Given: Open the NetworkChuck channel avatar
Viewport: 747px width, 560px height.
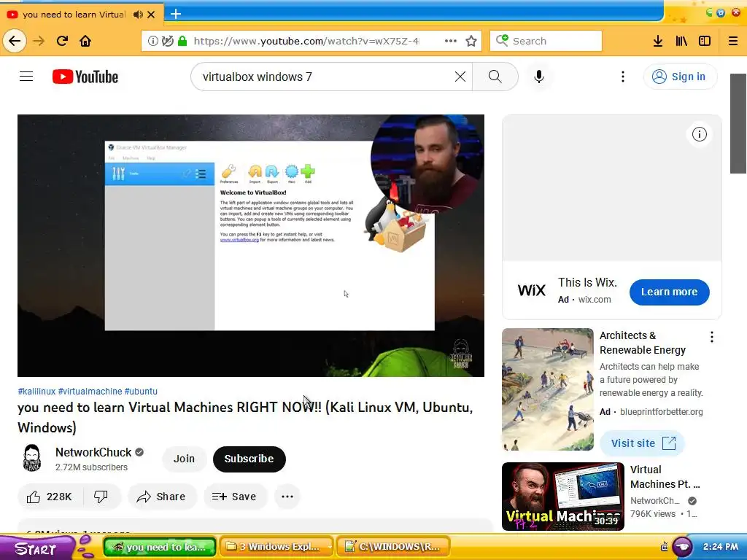Looking at the screenshot, I should click(x=32, y=458).
